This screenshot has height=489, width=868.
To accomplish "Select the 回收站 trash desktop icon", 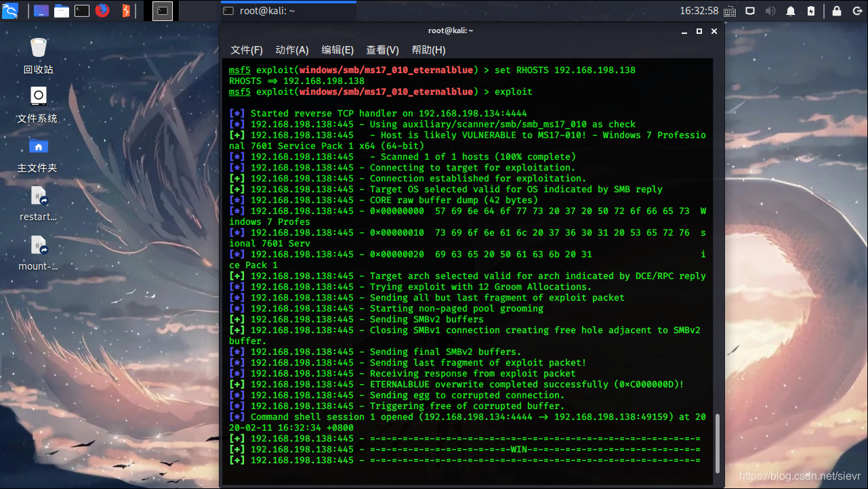I will tap(38, 56).
